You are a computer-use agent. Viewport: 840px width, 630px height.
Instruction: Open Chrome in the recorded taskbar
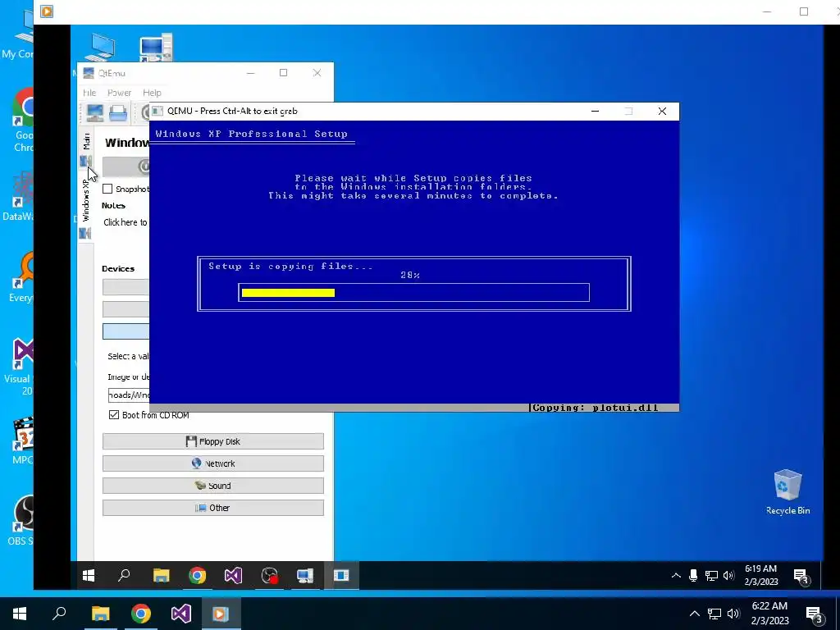tap(197, 575)
